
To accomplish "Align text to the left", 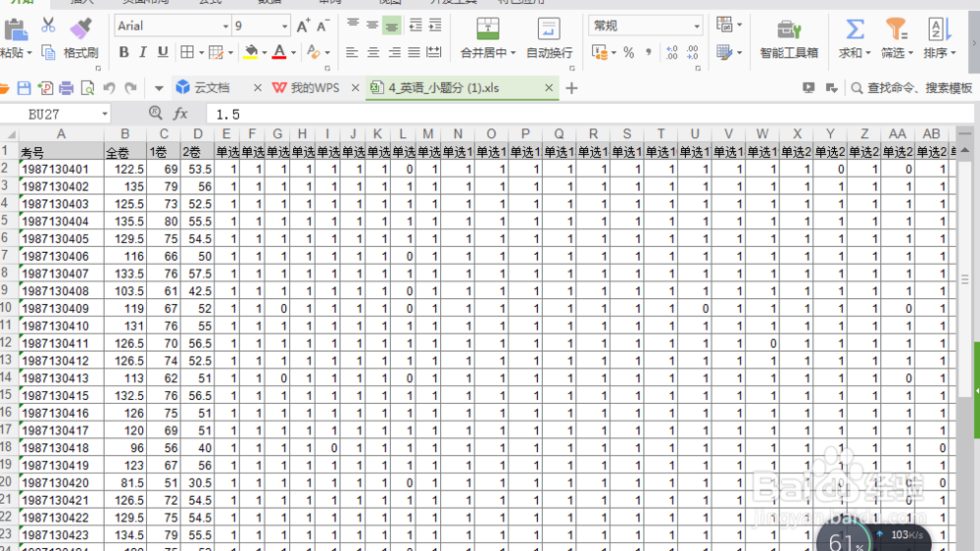I will (352, 53).
